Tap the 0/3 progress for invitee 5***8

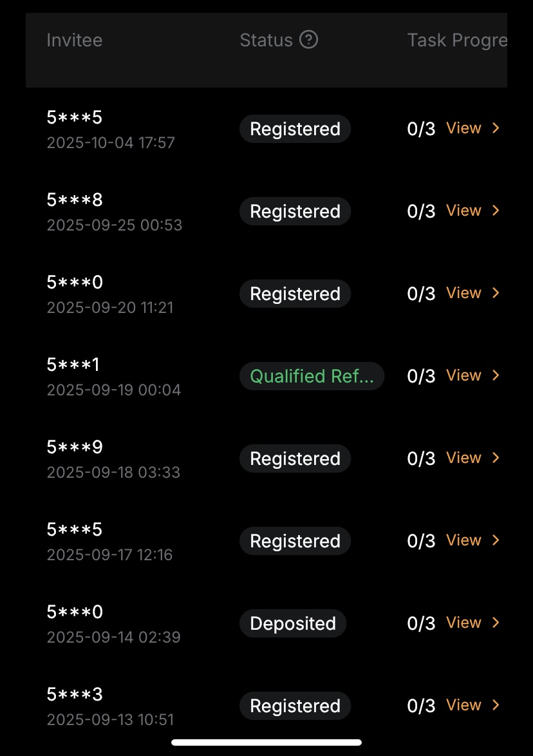pyautogui.click(x=421, y=211)
